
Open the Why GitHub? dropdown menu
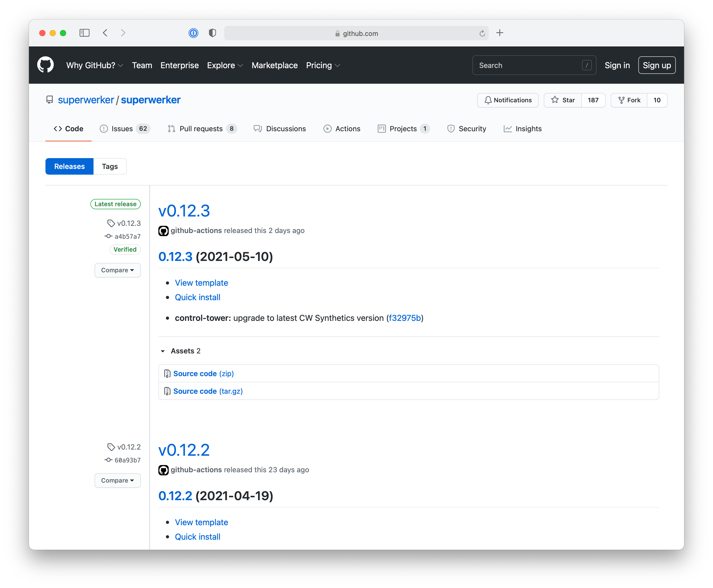pos(95,65)
